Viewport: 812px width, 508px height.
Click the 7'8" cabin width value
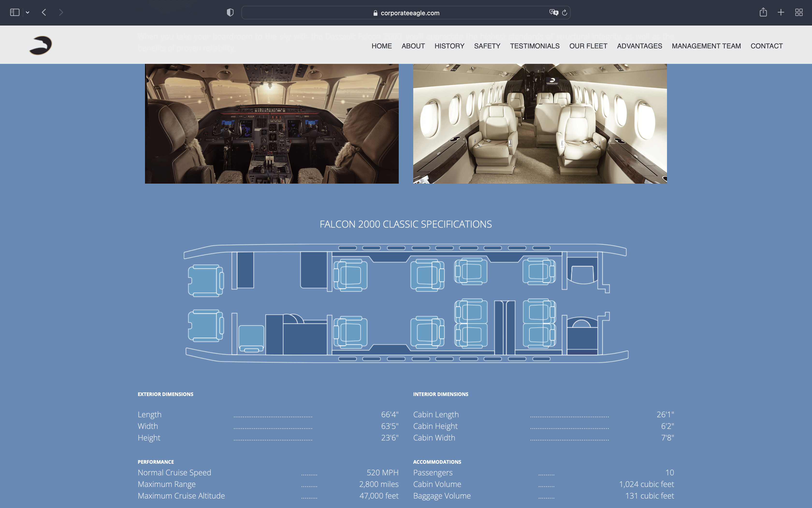(667, 437)
